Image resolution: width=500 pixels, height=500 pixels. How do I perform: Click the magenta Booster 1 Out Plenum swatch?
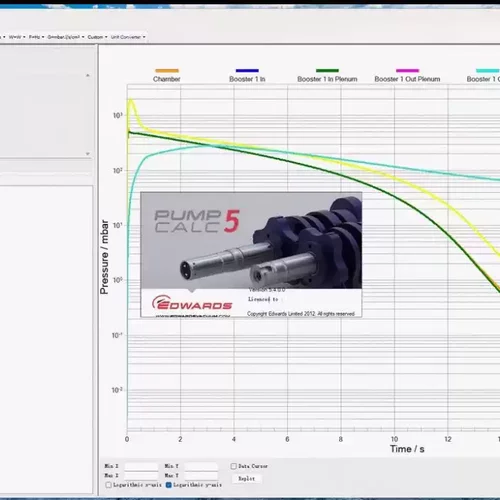[407, 70]
